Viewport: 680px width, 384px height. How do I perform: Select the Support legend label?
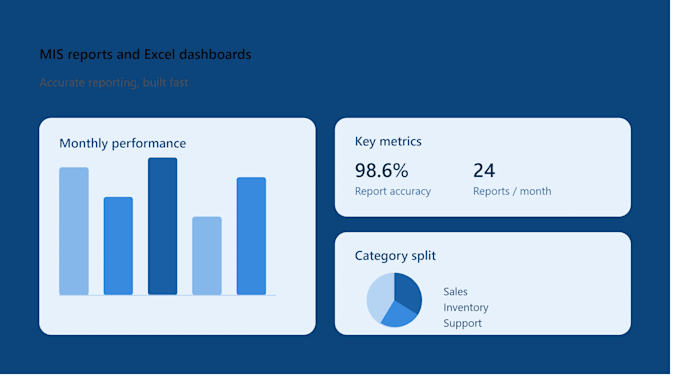462,323
